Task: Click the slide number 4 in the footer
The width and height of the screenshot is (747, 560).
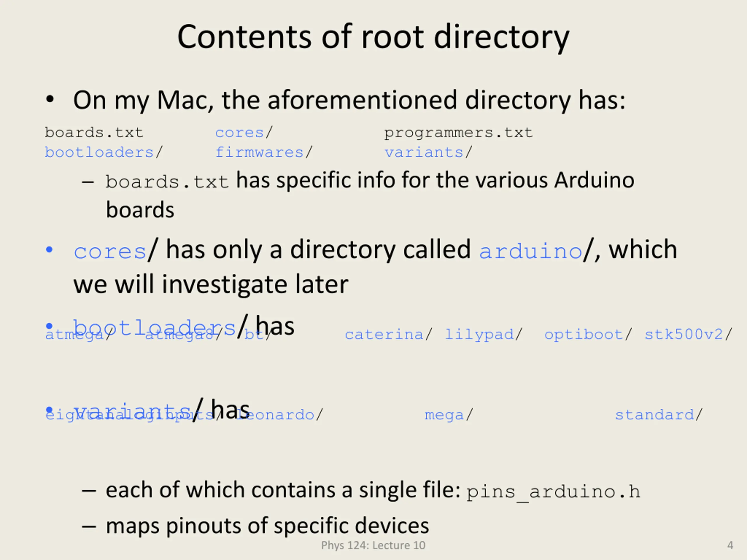Action: 730,545
